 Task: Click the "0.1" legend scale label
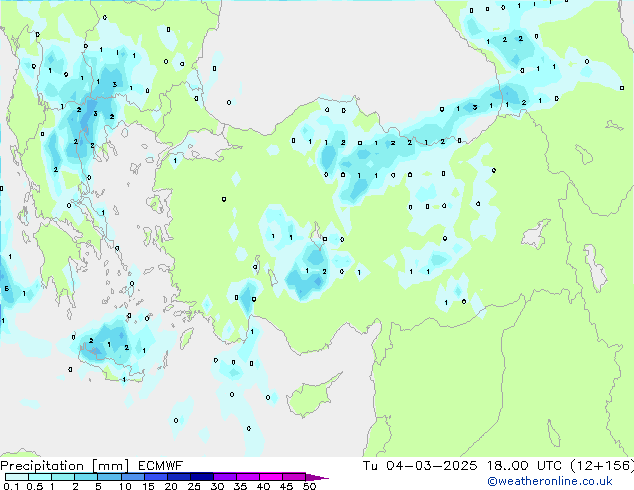tap(11, 486)
